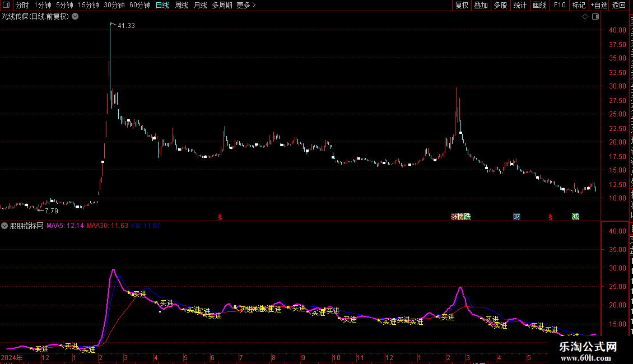Click the MAA5: 12.14 indicator value
Viewport: 633px width, 364px height.
tap(65, 226)
